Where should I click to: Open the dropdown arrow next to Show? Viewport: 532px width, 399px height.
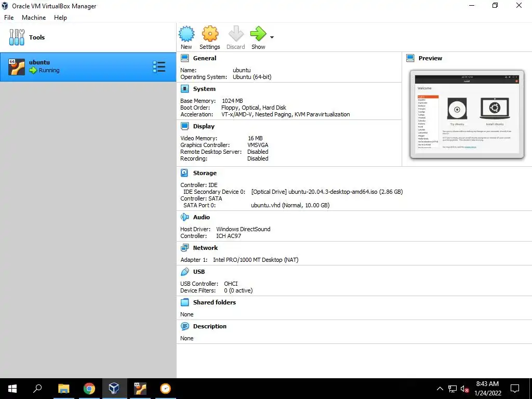pos(272,37)
